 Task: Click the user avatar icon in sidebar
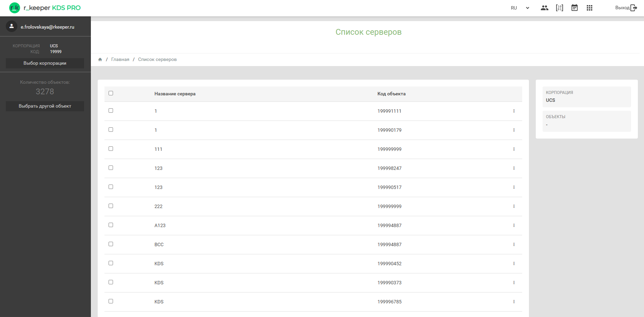point(12,26)
